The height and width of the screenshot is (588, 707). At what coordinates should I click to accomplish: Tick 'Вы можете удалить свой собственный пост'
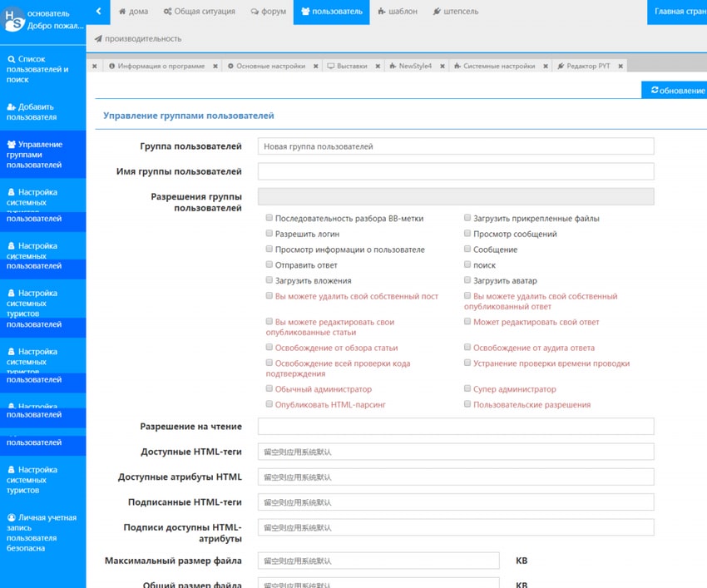click(x=269, y=295)
